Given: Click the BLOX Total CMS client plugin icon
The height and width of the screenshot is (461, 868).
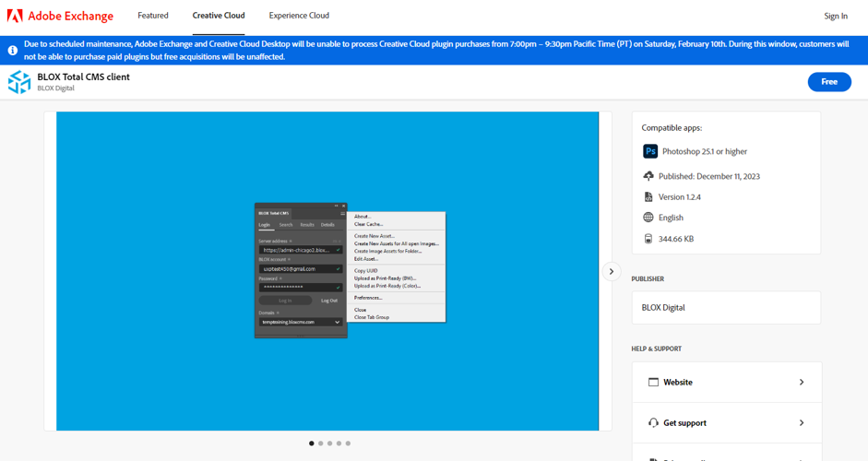Looking at the screenshot, I should (19, 82).
